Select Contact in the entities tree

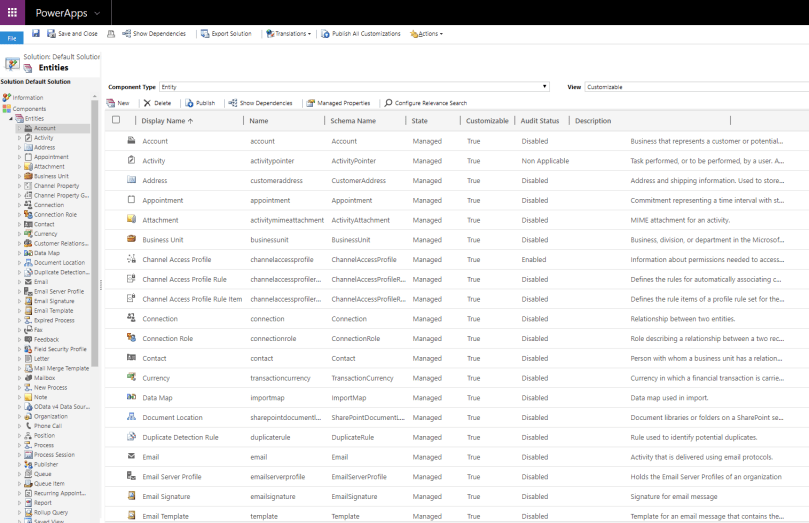click(x=44, y=224)
